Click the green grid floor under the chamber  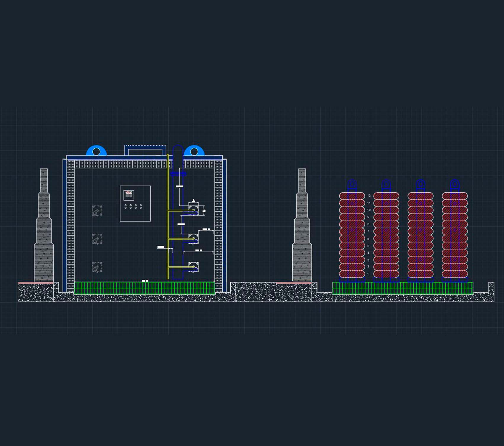tap(144, 288)
